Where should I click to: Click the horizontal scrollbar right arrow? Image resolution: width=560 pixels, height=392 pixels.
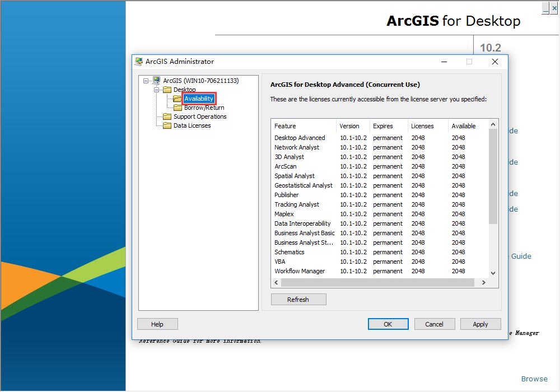tap(484, 283)
